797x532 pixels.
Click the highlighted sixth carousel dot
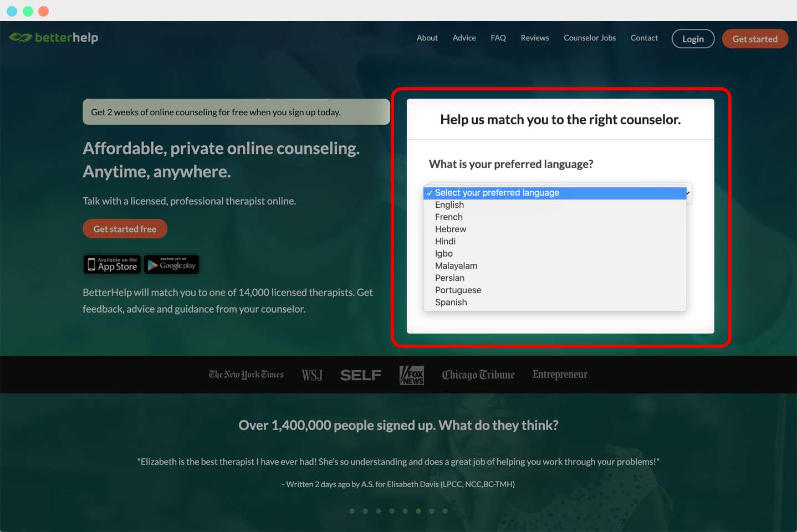tap(418, 511)
